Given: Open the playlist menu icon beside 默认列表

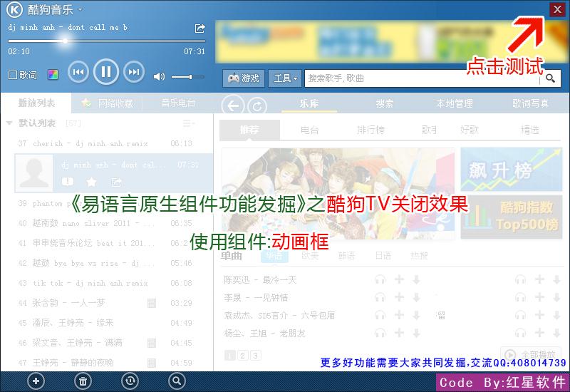Looking at the screenshot, I should tap(189, 123).
